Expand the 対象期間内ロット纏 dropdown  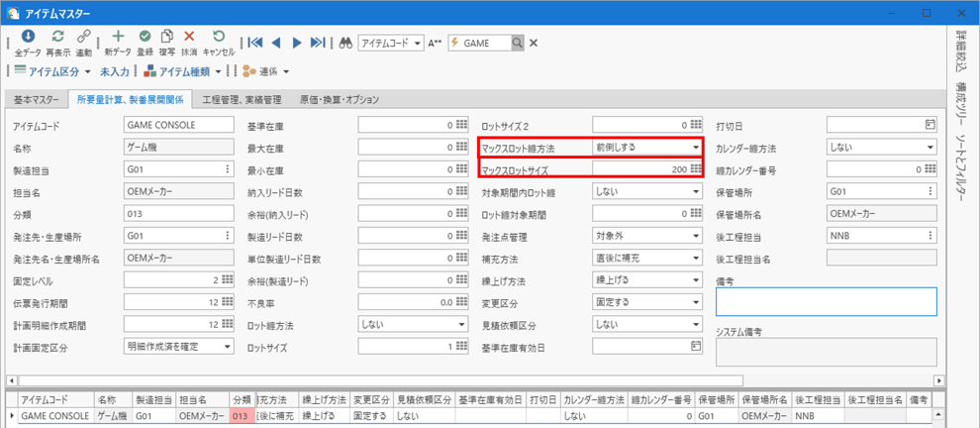tap(696, 191)
